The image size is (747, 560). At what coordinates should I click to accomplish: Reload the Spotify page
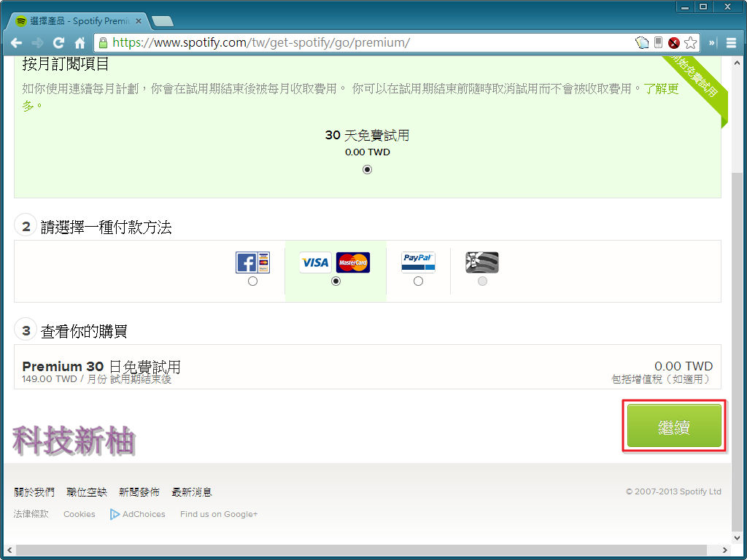(x=58, y=43)
